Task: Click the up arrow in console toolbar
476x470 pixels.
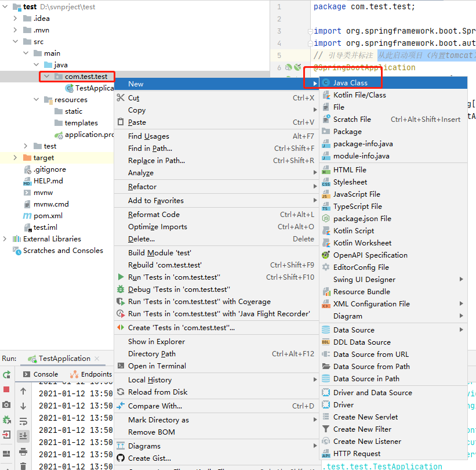Action: tap(23, 391)
